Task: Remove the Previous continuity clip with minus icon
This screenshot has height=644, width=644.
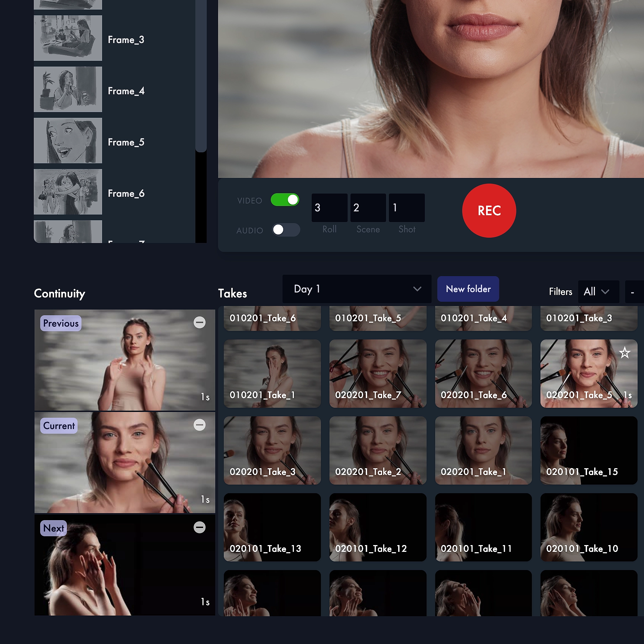Action: (x=199, y=322)
